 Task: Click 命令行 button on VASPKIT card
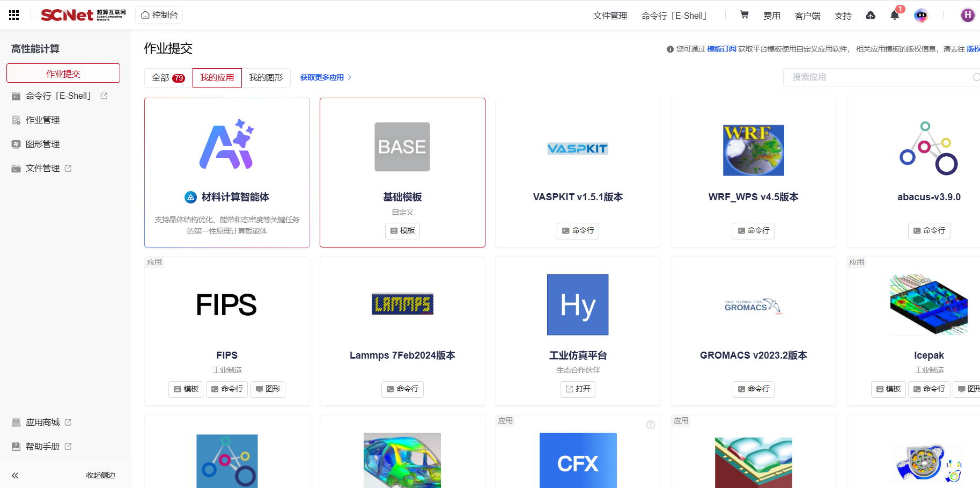click(x=578, y=231)
